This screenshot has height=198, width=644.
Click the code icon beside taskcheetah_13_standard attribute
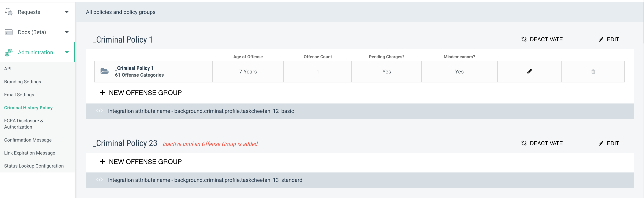(99, 180)
